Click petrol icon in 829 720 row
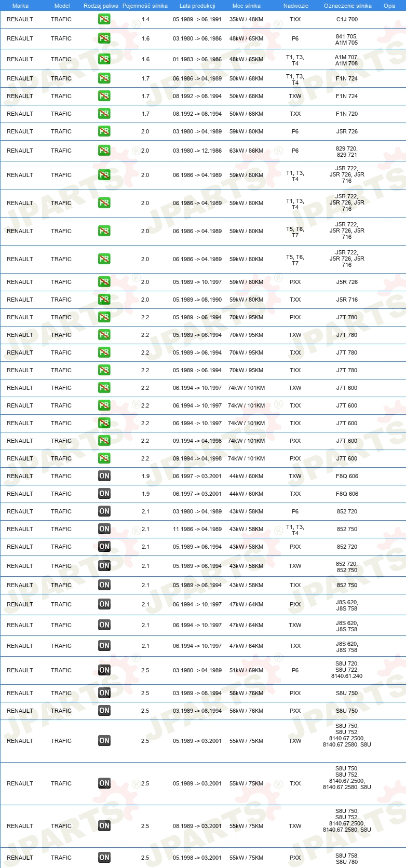Screen dimensions: 406x868 (104, 151)
